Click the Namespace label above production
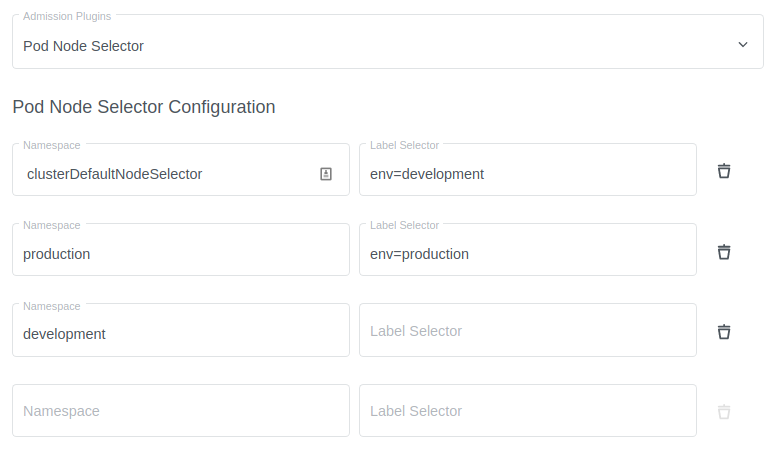 click(52, 225)
